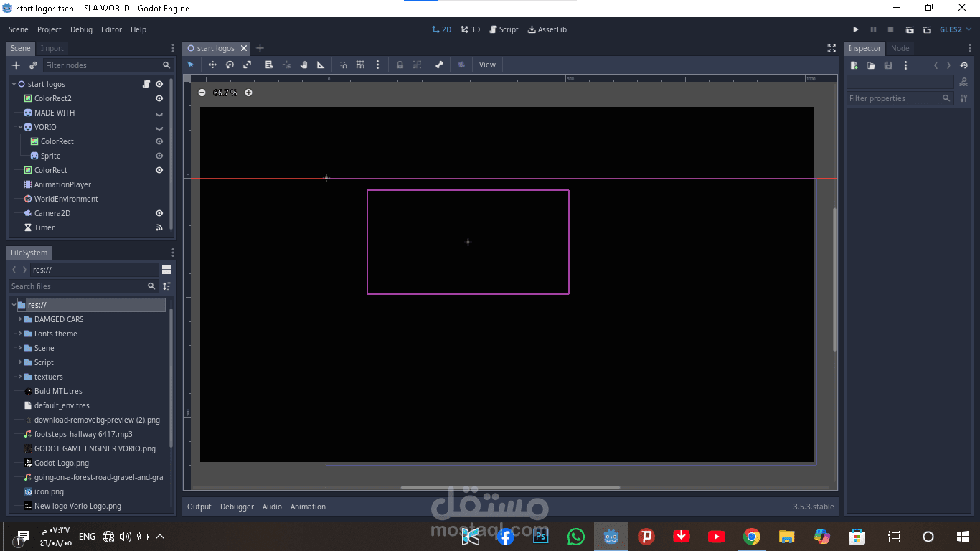Viewport: 980px width, 551px height.
Task: Collapse the start logos root node
Action: pos(14,84)
